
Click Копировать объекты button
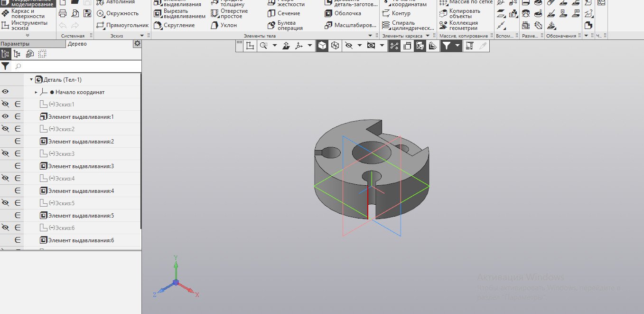tap(464, 13)
